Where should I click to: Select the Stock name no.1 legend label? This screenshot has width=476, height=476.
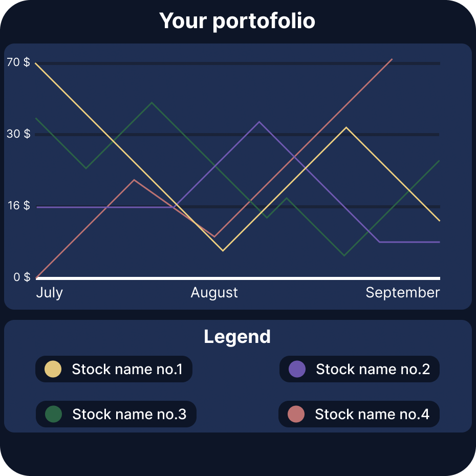(x=127, y=369)
